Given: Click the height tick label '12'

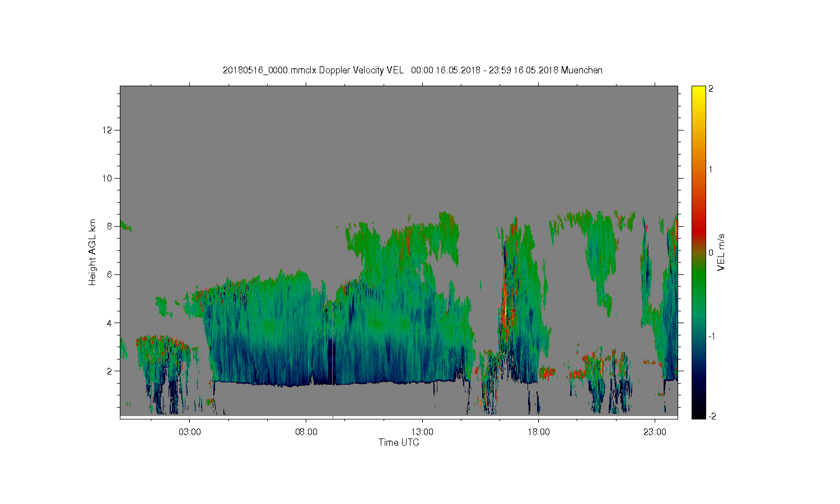Looking at the screenshot, I should click(x=109, y=130).
